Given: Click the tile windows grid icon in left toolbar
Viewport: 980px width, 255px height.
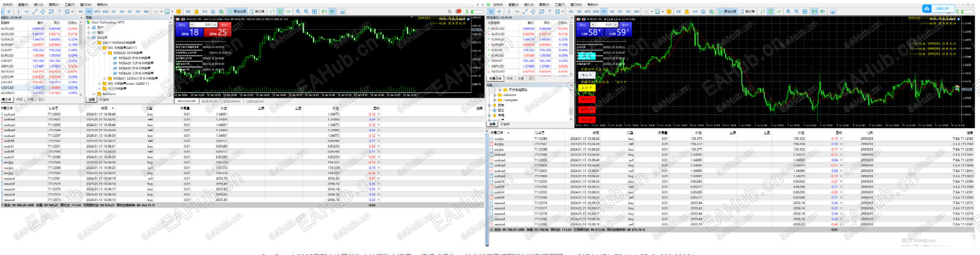Looking at the screenshot, I should coord(314,11).
